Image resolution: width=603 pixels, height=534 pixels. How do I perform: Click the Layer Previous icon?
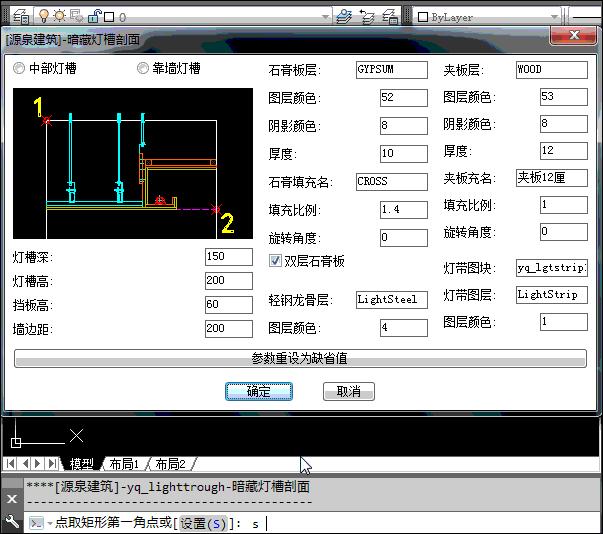[366, 17]
